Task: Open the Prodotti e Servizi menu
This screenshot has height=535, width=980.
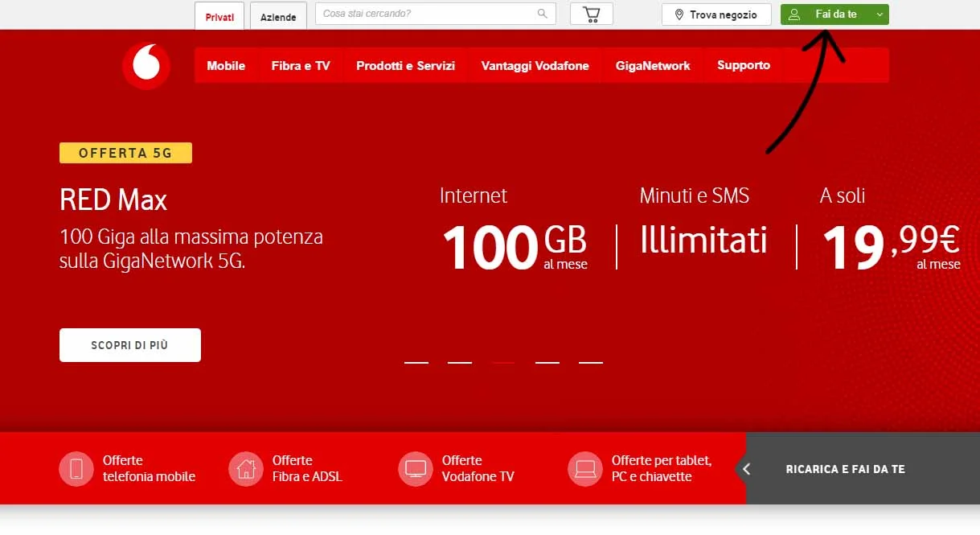Action: [x=406, y=66]
